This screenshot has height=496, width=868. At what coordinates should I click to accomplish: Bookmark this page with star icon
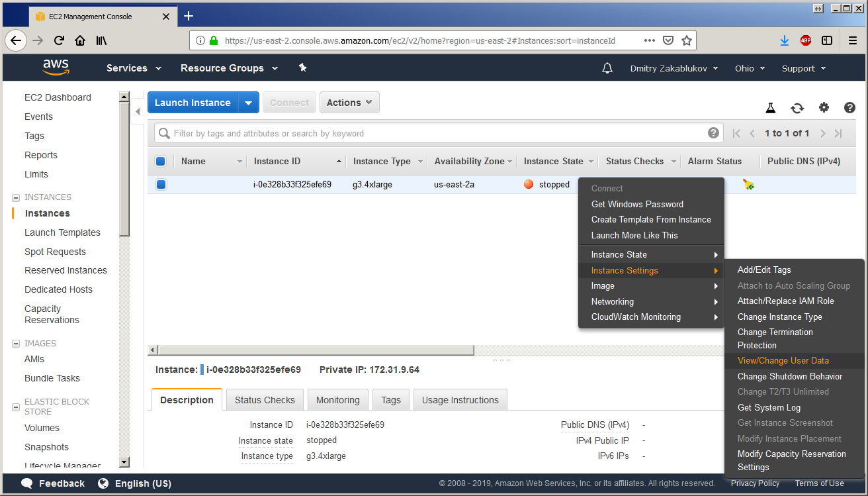687,40
